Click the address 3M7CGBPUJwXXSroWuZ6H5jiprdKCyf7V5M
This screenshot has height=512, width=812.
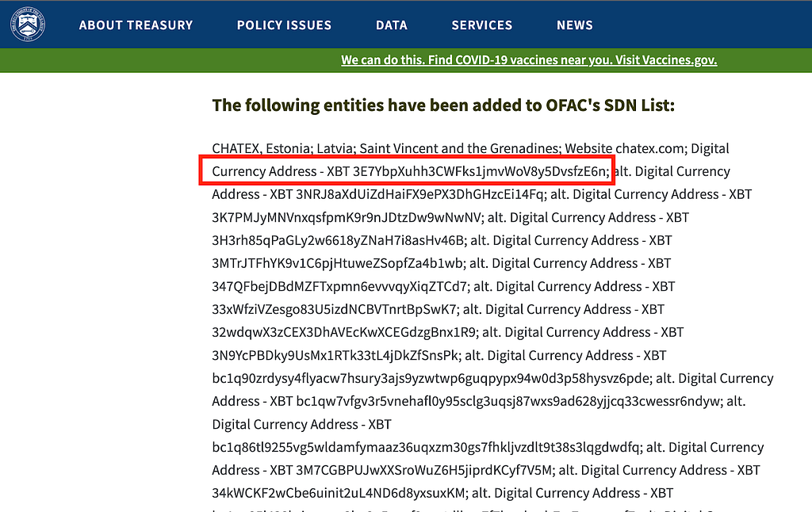click(x=423, y=470)
